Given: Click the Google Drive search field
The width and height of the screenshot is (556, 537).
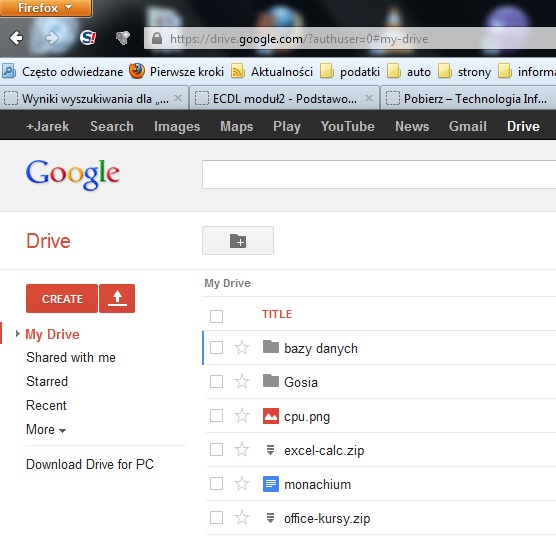Looking at the screenshot, I should [x=379, y=175].
